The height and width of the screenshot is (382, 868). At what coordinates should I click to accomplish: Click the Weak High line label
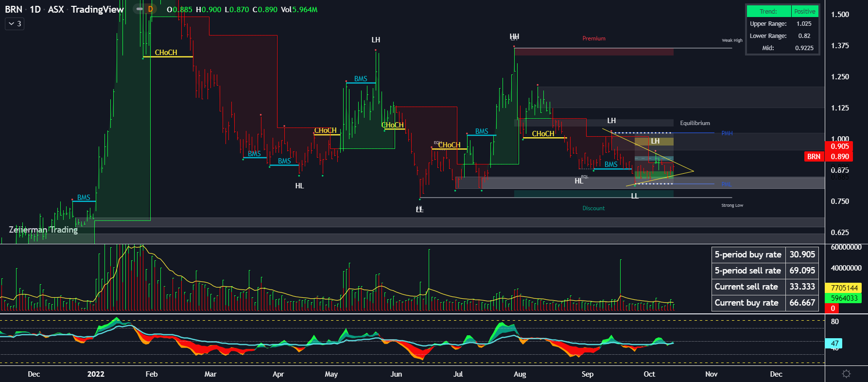(731, 40)
